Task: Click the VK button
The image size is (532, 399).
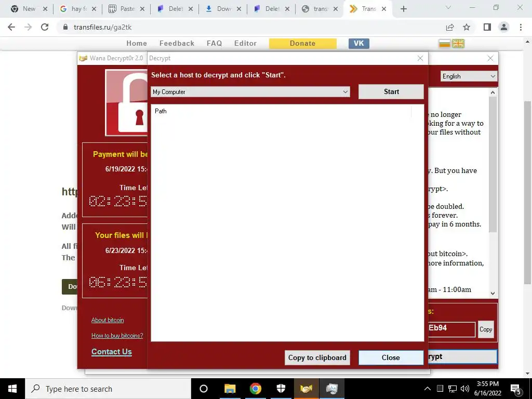Action: coord(358,44)
